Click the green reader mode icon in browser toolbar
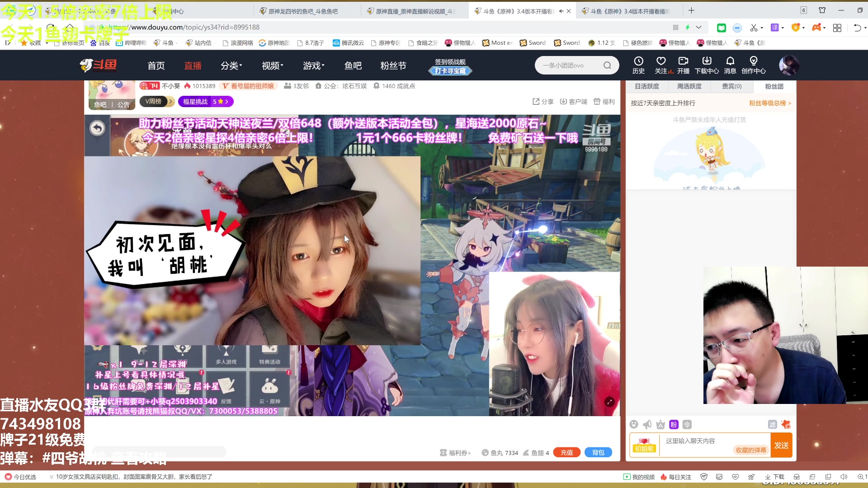868x488 pixels. tap(722, 28)
